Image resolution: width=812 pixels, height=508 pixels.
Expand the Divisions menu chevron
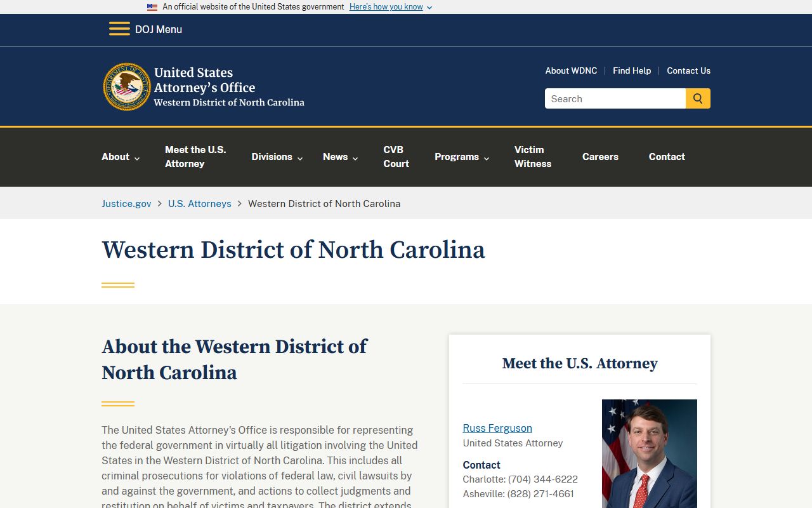click(x=300, y=158)
